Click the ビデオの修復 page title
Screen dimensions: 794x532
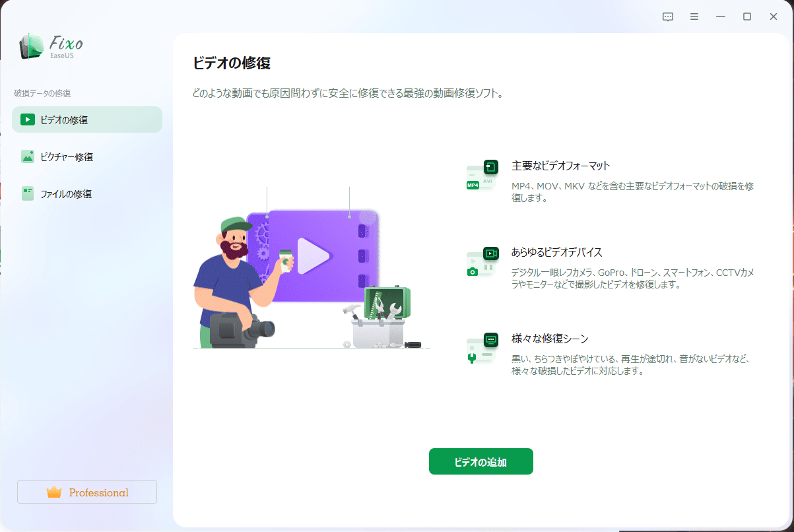click(x=232, y=63)
